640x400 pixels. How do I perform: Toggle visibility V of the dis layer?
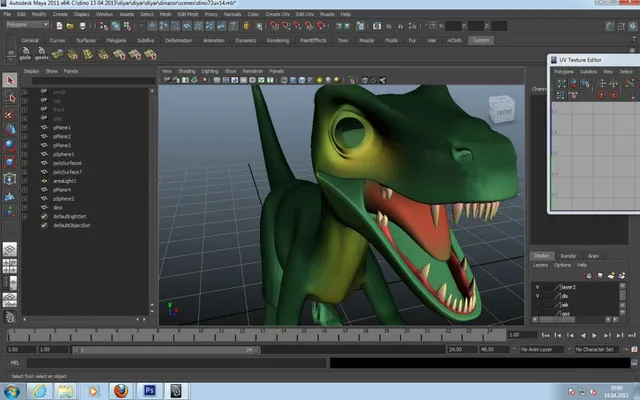537,296
